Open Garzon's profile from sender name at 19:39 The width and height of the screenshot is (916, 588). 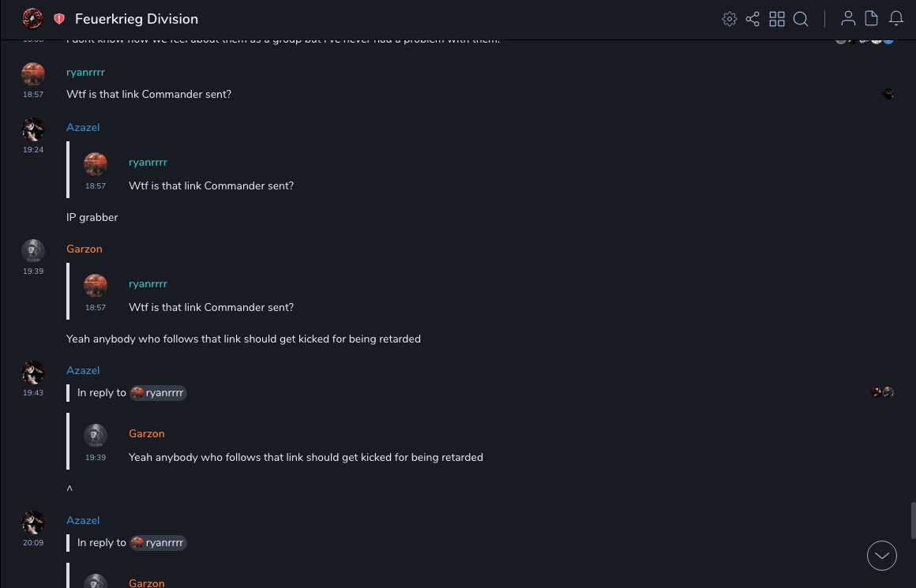pos(84,249)
